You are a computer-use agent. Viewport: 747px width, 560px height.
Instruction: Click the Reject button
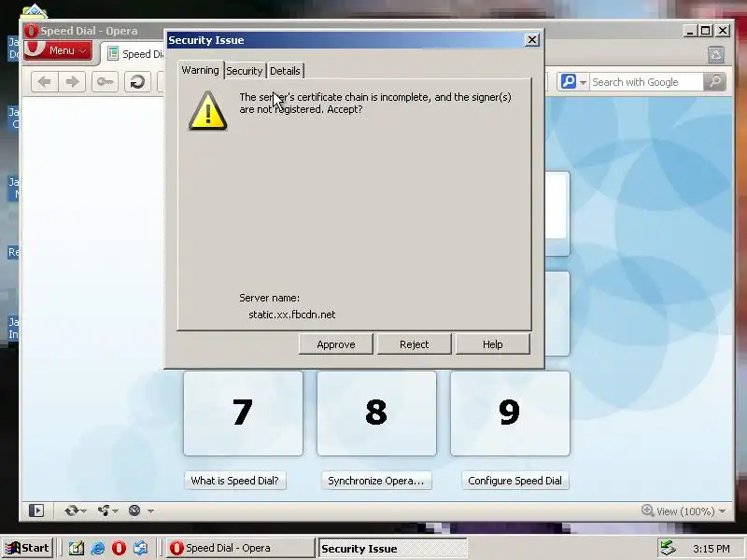click(x=414, y=344)
